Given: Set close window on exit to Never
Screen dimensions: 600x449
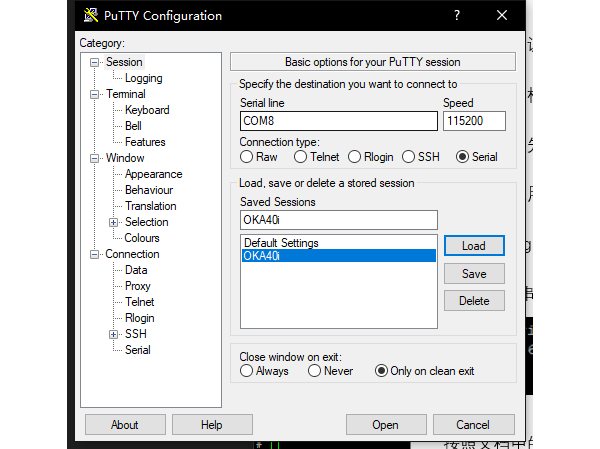Looking at the screenshot, I should pos(315,371).
